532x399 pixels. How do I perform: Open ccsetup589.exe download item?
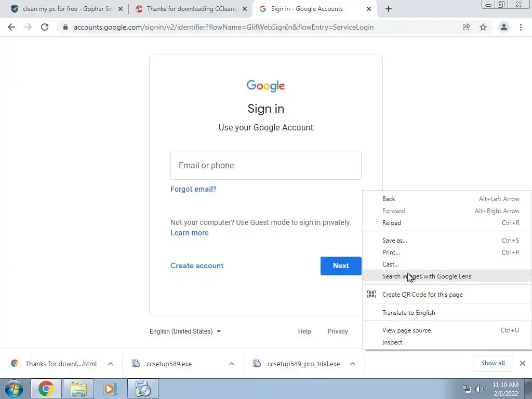click(x=163, y=364)
